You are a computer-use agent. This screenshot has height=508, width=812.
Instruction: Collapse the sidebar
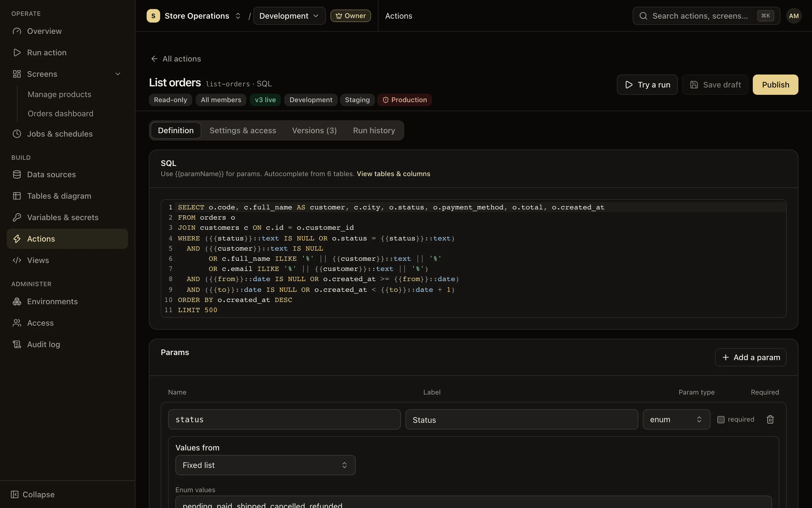pos(32,494)
